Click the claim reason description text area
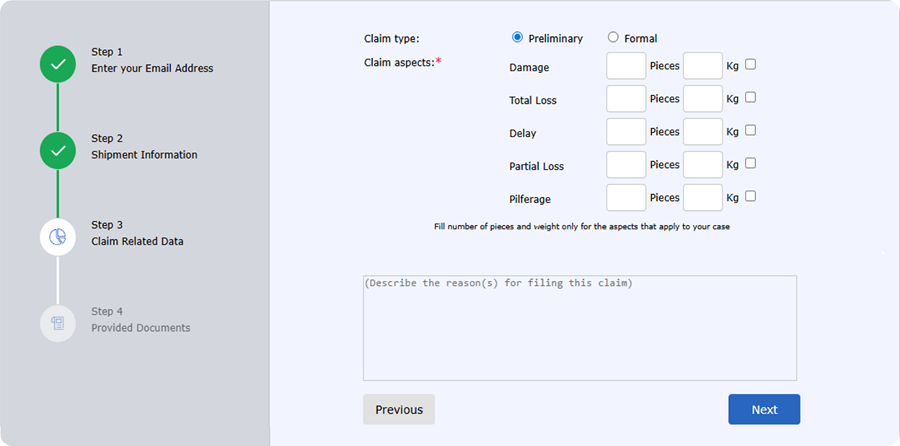The width and height of the screenshot is (900, 446). [580, 328]
